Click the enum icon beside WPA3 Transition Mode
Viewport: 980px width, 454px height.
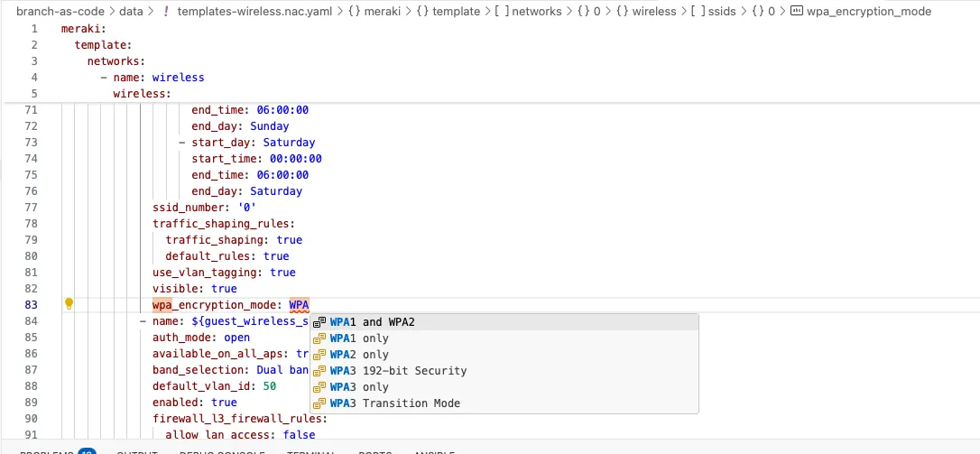pyautogui.click(x=319, y=403)
